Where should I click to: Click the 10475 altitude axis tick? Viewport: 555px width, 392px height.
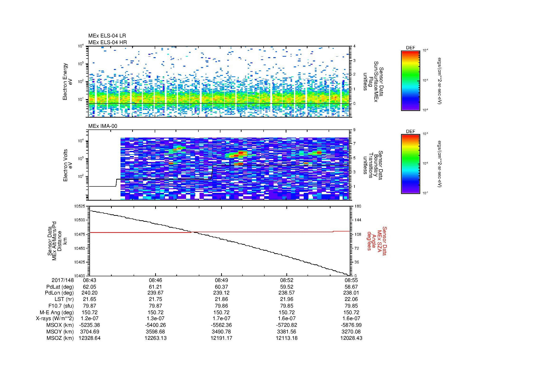click(x=79, y=234)
